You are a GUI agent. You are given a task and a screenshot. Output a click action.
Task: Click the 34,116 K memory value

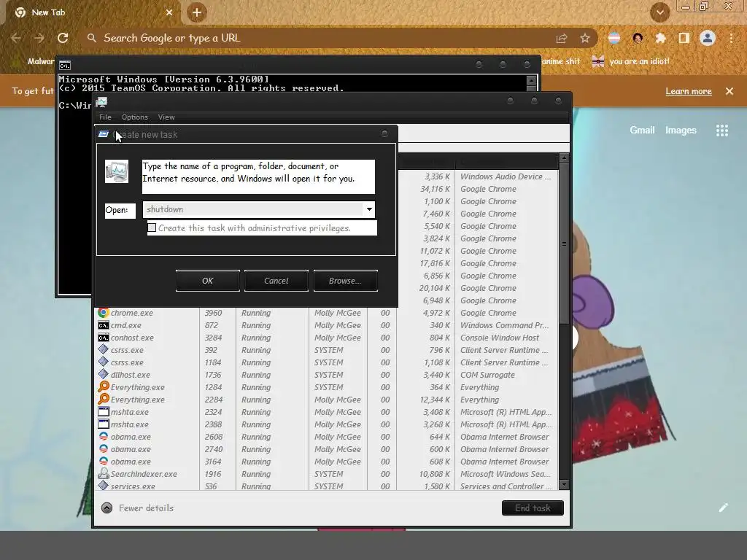(435, 189)
